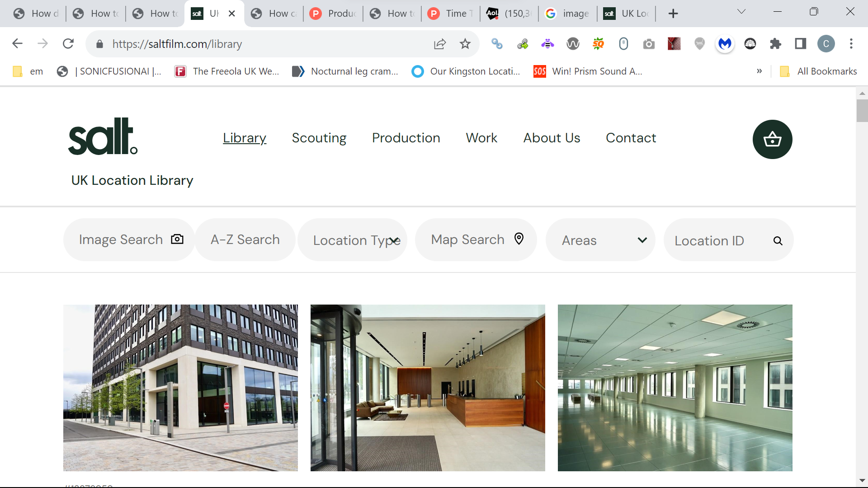This screenshot has width=868, height=488.
Task: Click the Chrome profile avatar
Action: [827, 43]
